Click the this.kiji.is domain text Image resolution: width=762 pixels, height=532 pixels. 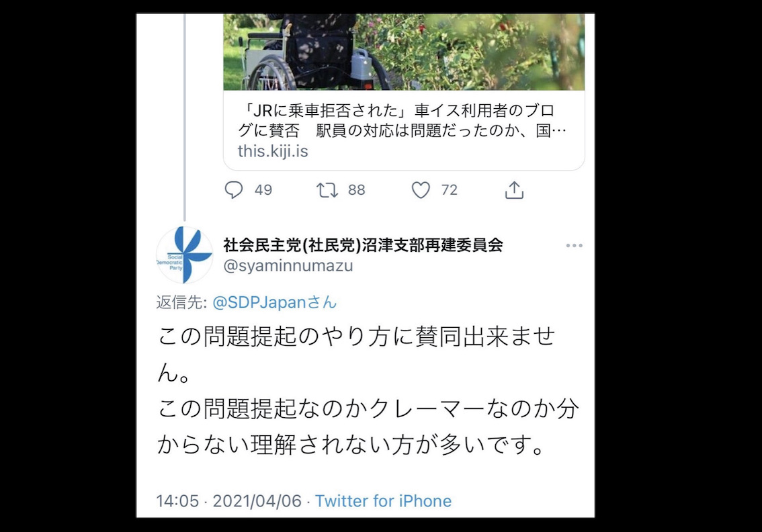(273, 151)
